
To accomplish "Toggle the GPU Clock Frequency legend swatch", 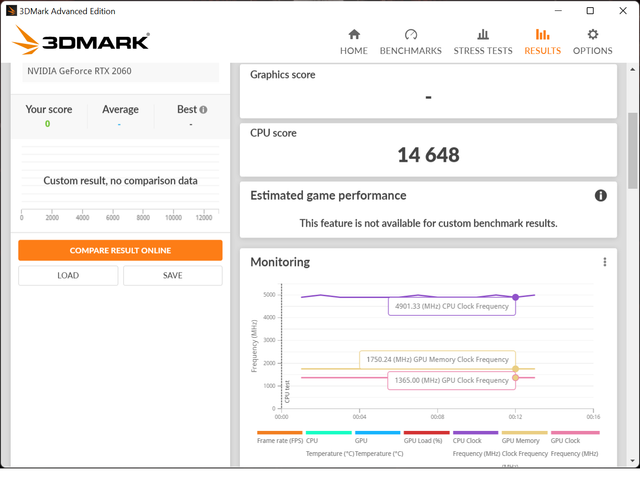I will pos(575,433).
